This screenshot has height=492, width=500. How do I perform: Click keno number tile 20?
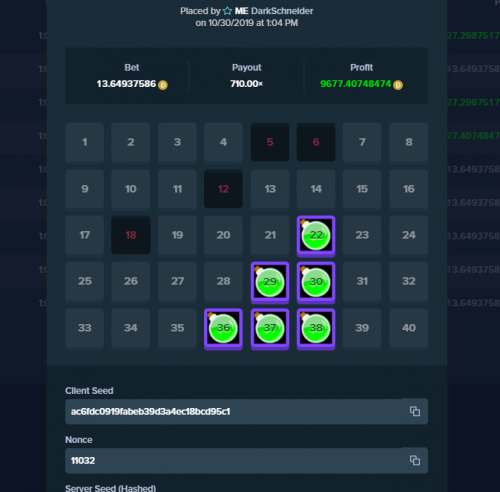point(223,235)
